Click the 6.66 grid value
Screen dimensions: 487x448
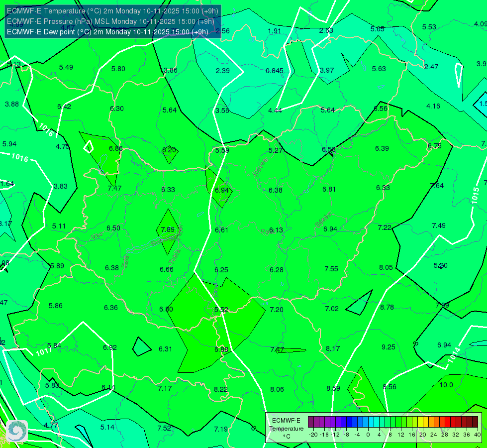pyautogui.click(x=167, y=269)
